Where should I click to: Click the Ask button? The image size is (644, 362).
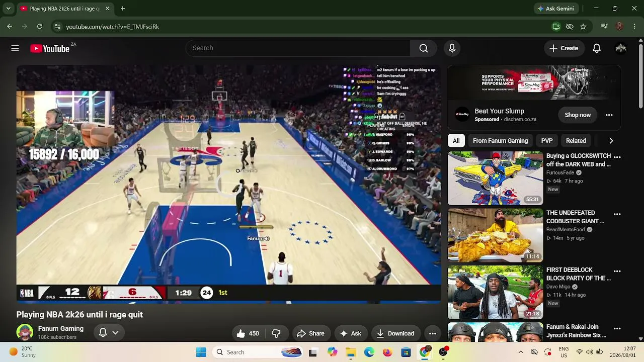[x=351, y=333]
